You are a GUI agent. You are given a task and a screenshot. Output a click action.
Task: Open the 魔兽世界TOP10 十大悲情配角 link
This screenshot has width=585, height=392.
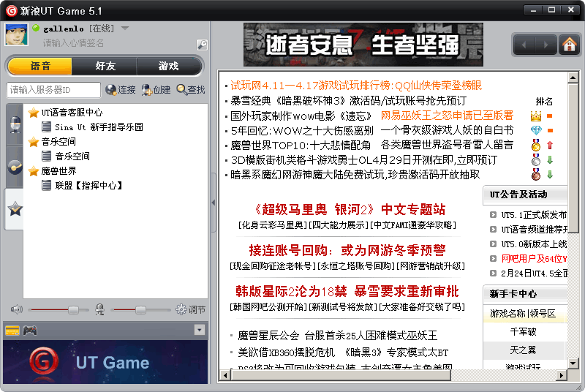(301, 145)
